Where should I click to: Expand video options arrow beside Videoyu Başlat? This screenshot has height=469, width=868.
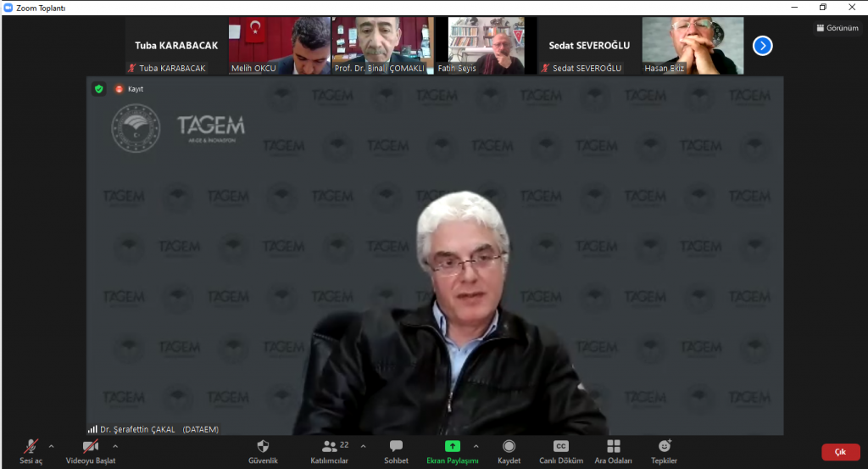pyautogui.click(x=115, y=445)
